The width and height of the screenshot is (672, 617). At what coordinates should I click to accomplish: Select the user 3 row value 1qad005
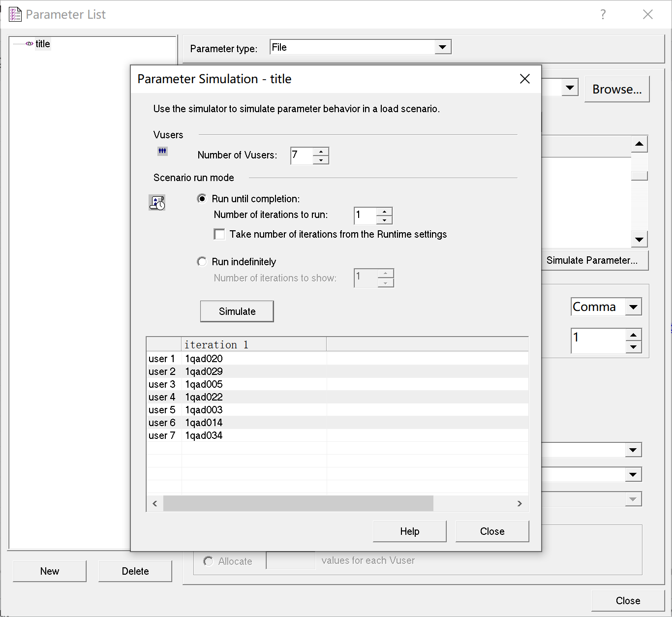204,384
